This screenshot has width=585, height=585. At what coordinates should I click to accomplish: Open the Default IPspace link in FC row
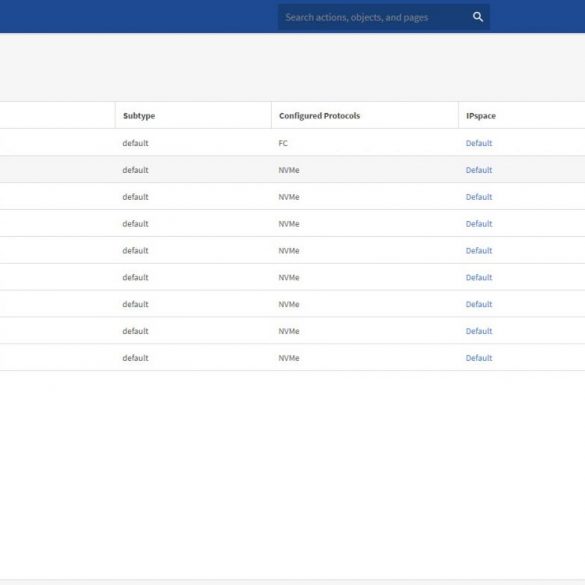pos(479,143)
